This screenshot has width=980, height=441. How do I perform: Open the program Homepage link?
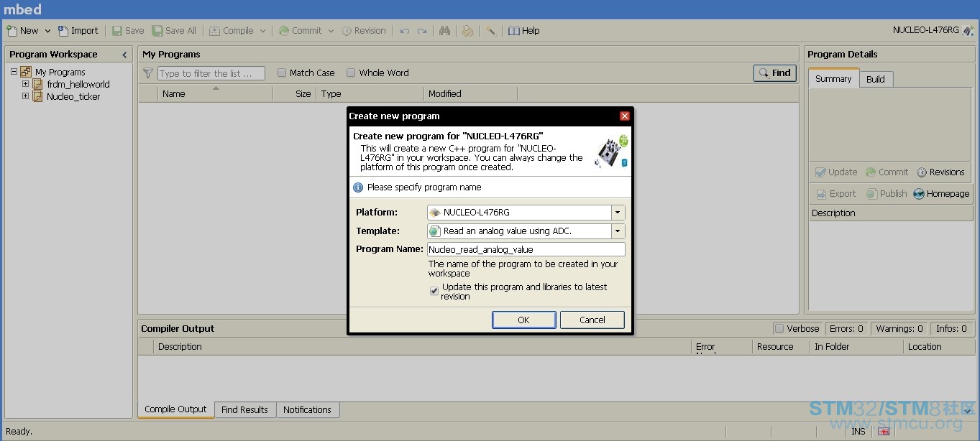coord(941,193)
